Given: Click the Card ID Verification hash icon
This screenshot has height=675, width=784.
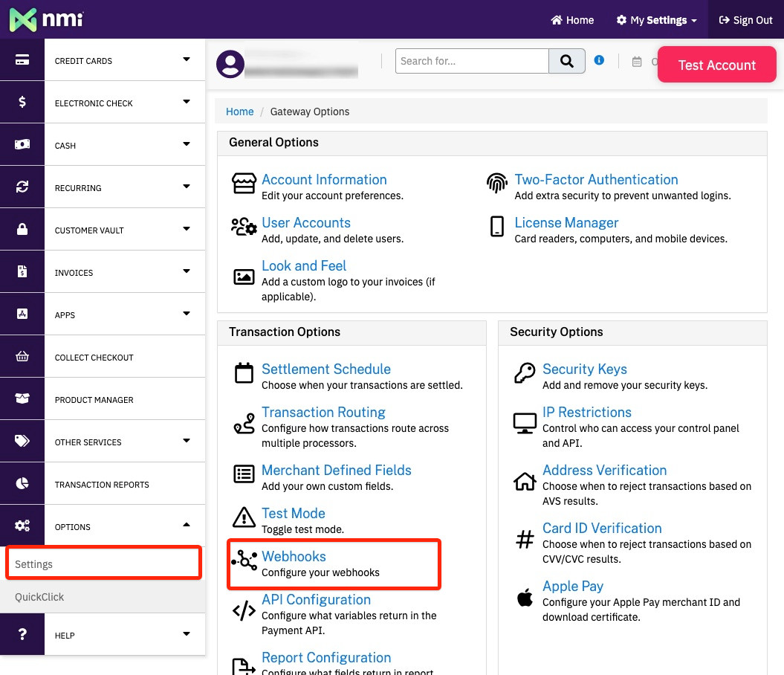Looking at the screenshot, I should tap(525, 540).
